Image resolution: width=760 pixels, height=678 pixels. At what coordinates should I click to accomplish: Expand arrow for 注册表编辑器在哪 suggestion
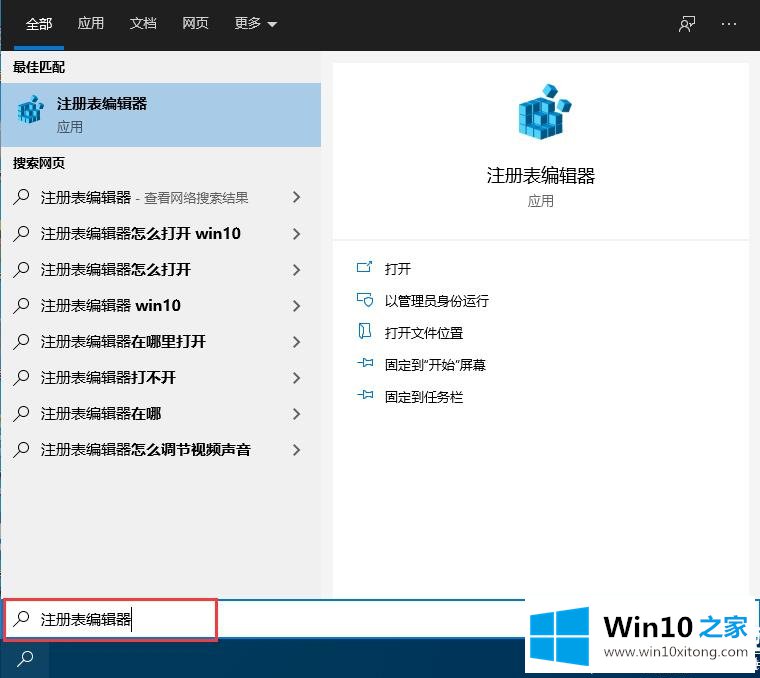[296, 414]
